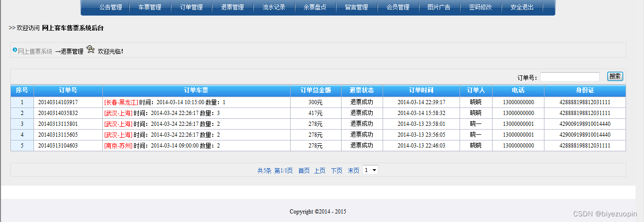Click the 身份证 column header

[585, 90]
